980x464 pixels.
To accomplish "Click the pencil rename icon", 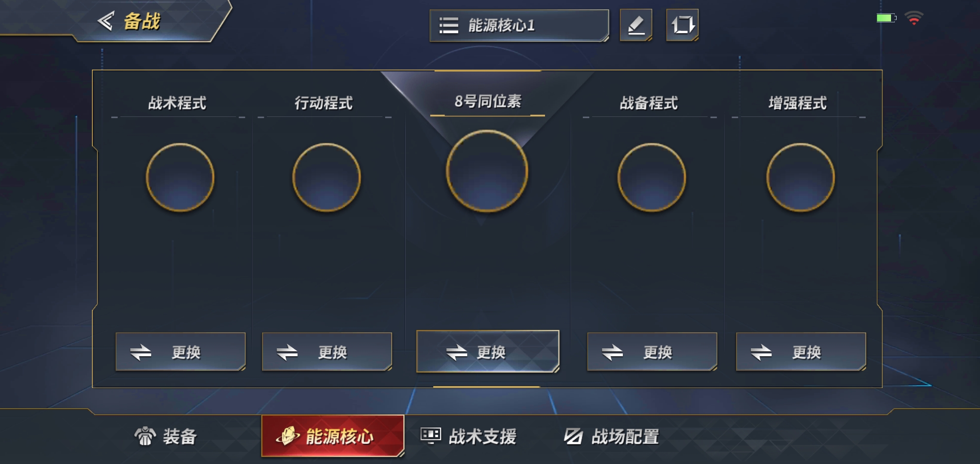I will tap(636, 25).
